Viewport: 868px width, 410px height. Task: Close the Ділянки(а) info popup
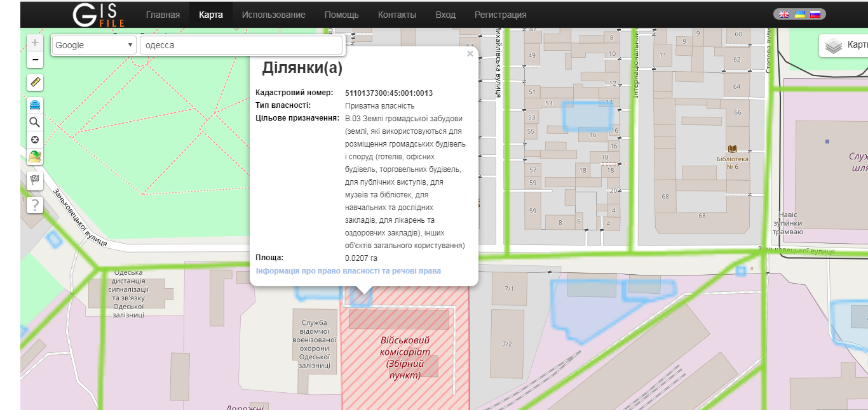point(470,54)
